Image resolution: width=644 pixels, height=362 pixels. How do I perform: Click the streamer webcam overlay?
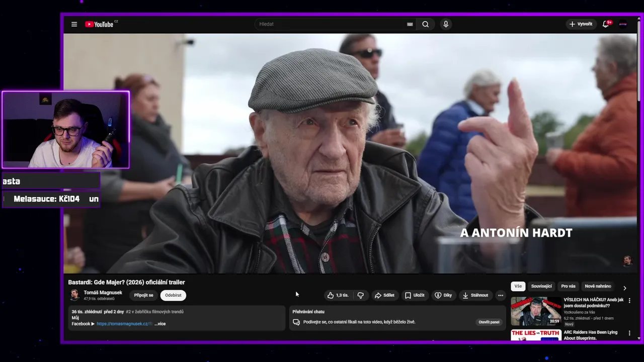[x=65, y=130]
